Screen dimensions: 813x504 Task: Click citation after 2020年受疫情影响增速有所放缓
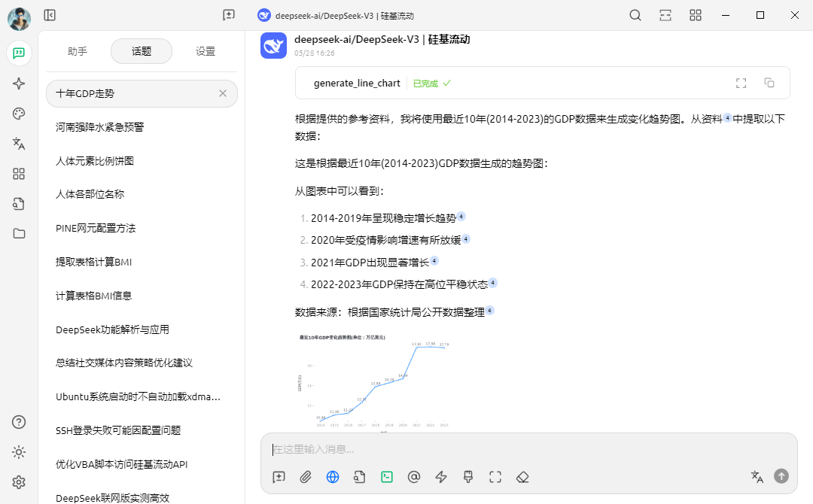click(466, 238)
